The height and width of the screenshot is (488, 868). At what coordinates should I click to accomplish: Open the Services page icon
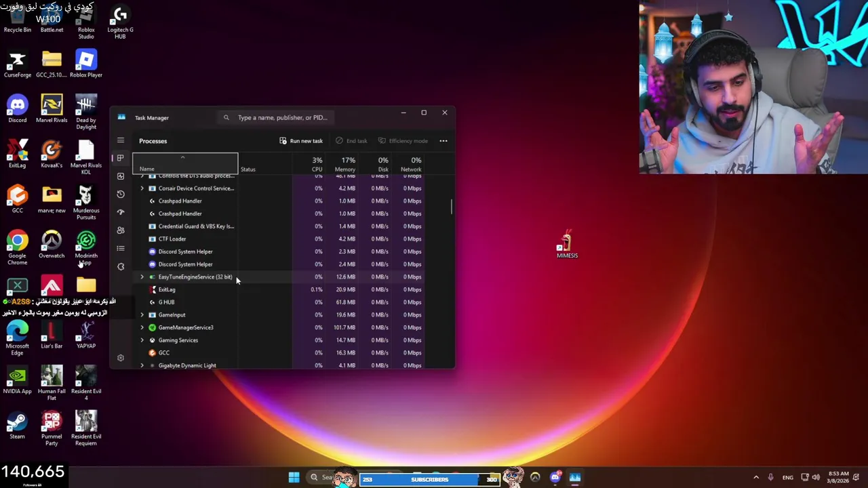(121, 266)
